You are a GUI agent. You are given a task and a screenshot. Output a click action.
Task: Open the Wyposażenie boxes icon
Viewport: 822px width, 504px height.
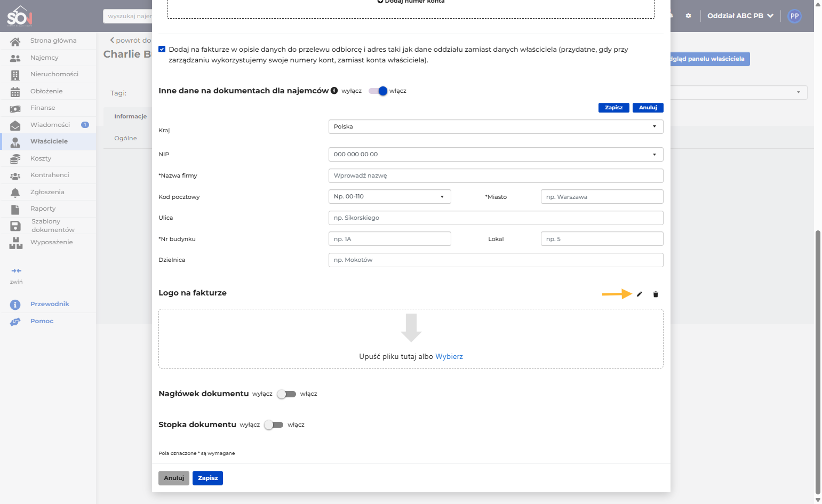(16, 243)
